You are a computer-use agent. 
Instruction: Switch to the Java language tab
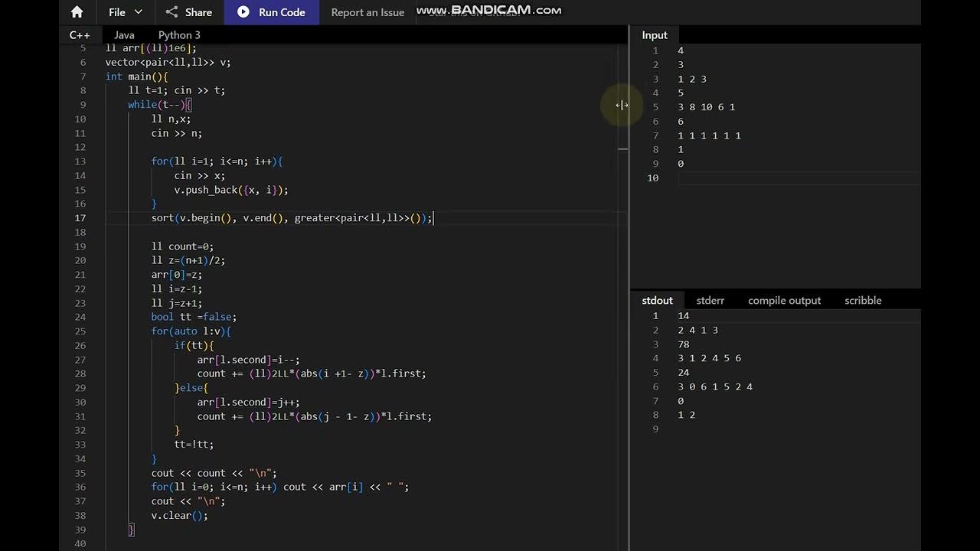tap(124, 35)
